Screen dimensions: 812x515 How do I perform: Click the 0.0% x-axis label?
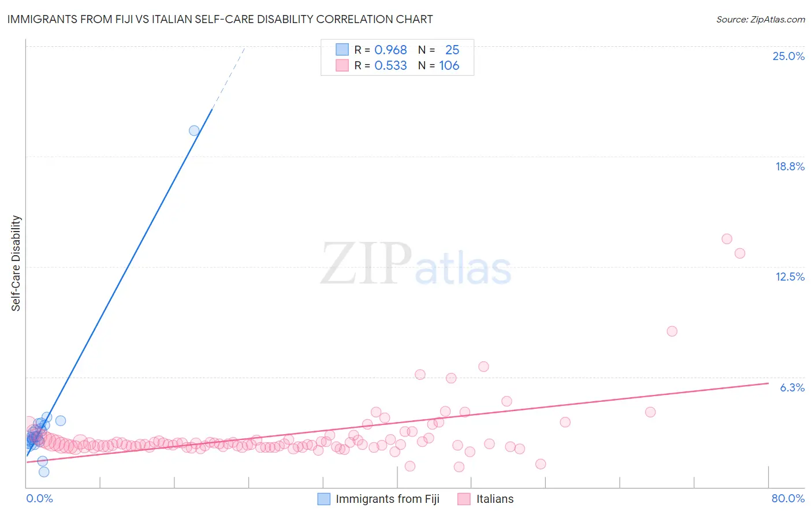39,498
